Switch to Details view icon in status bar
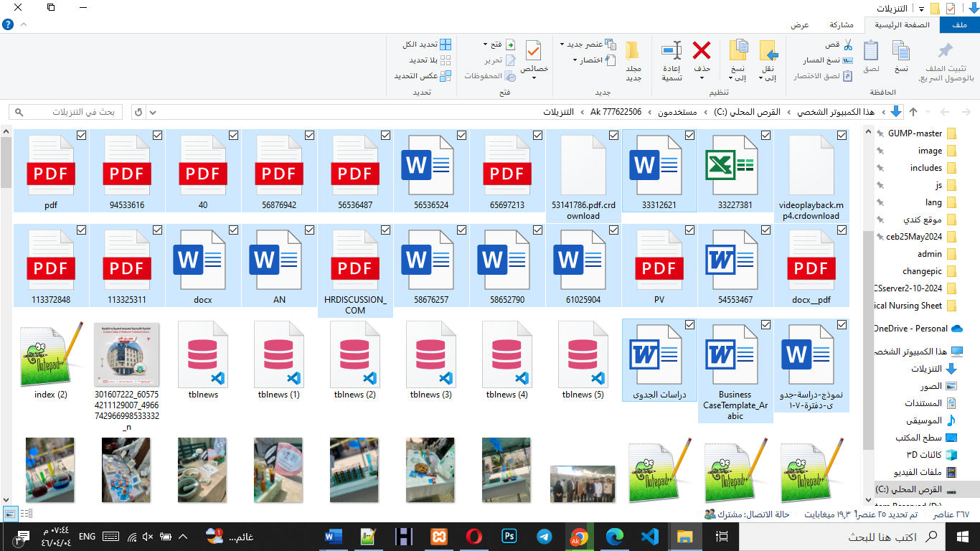980x551 pixels. 26,513
